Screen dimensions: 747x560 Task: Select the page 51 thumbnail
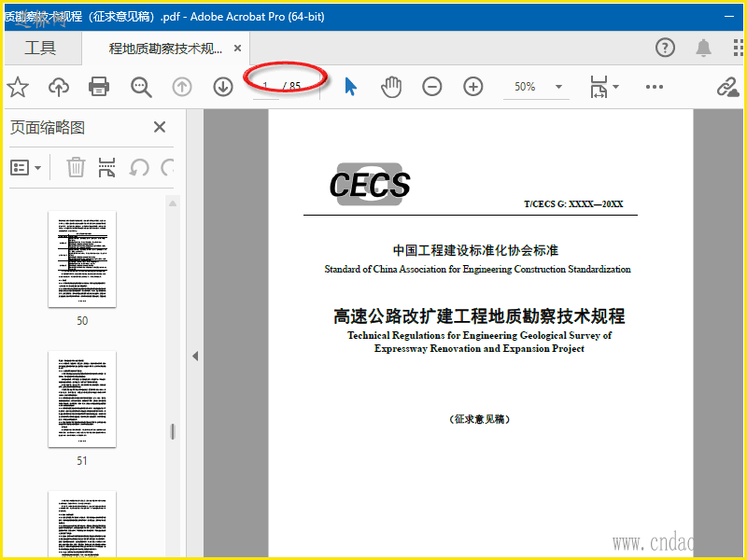tap(82, 399)
